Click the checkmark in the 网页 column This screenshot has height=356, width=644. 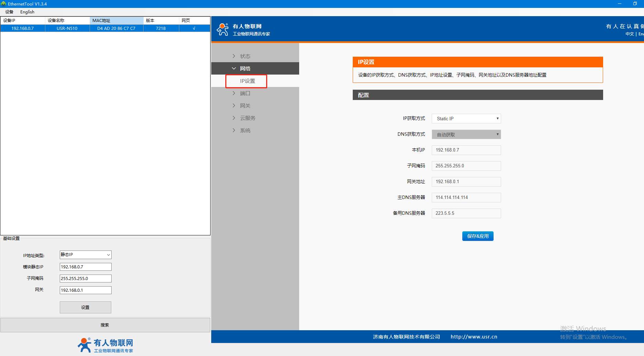pyautogui.click(x=194, y=29)
